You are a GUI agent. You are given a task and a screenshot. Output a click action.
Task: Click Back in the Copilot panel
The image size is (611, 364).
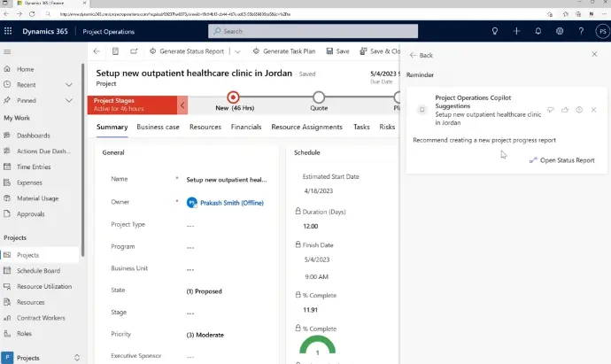coord(422,55)
